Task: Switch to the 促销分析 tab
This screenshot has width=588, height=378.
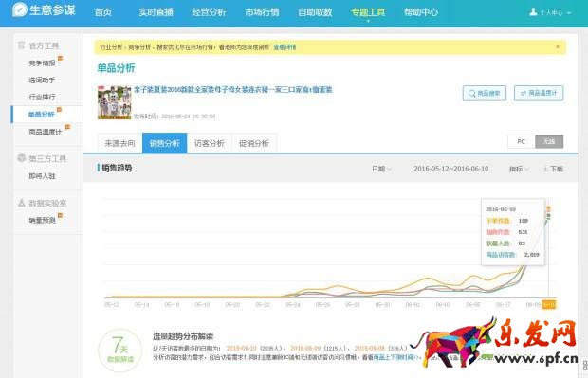Action: pos(254,143)
